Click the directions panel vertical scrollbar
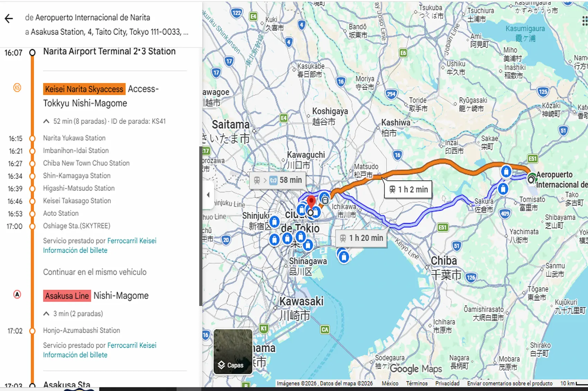The image size is (588, 391). point(201,226)
